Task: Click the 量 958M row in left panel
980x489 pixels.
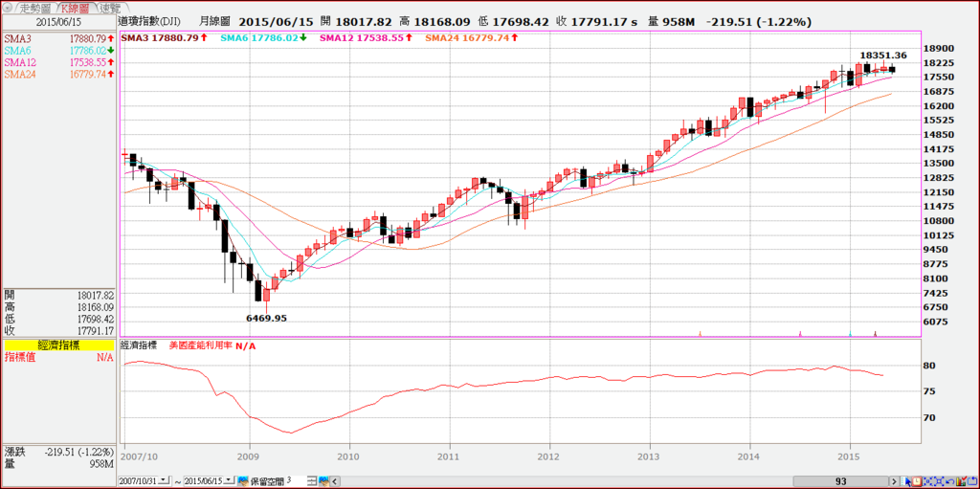Action: tap(59, 463)
